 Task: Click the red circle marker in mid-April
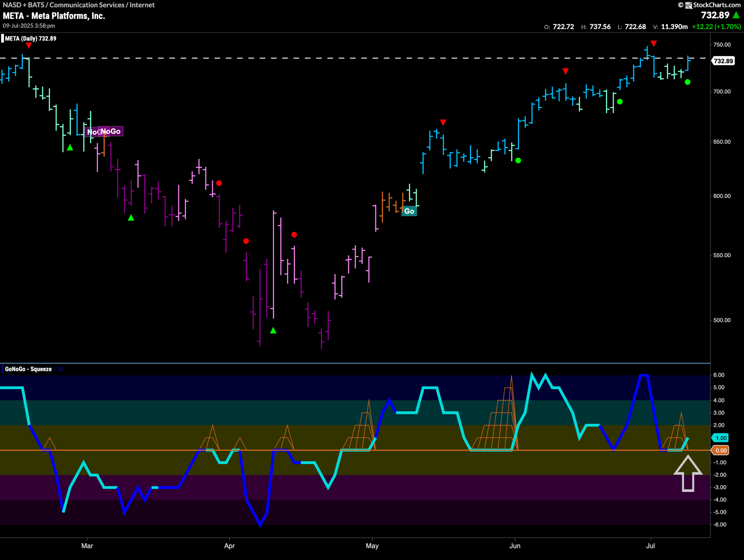click(294, 235)
